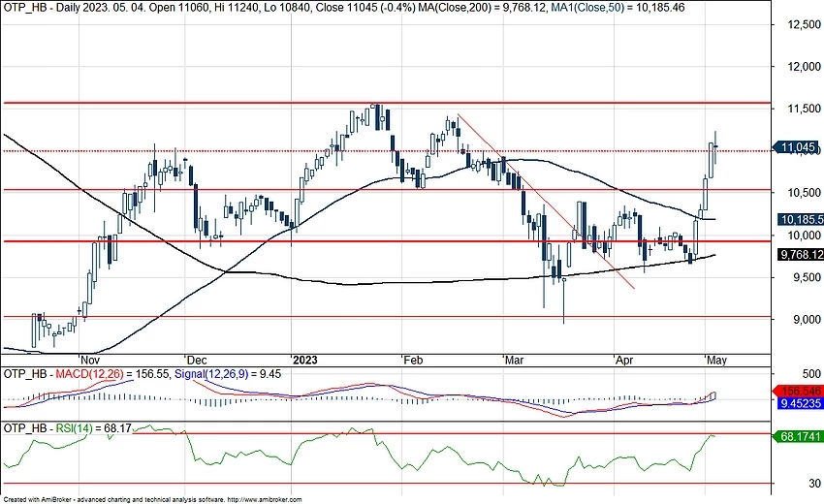Select the red MACD value tag 156.546
824x504 pixels.
(x=800, y=390)
